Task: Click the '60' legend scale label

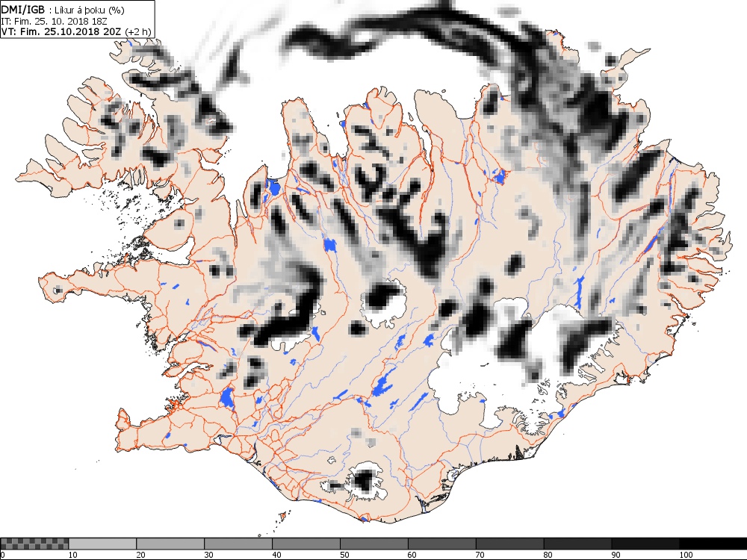Action: click(x=412, y=555)
